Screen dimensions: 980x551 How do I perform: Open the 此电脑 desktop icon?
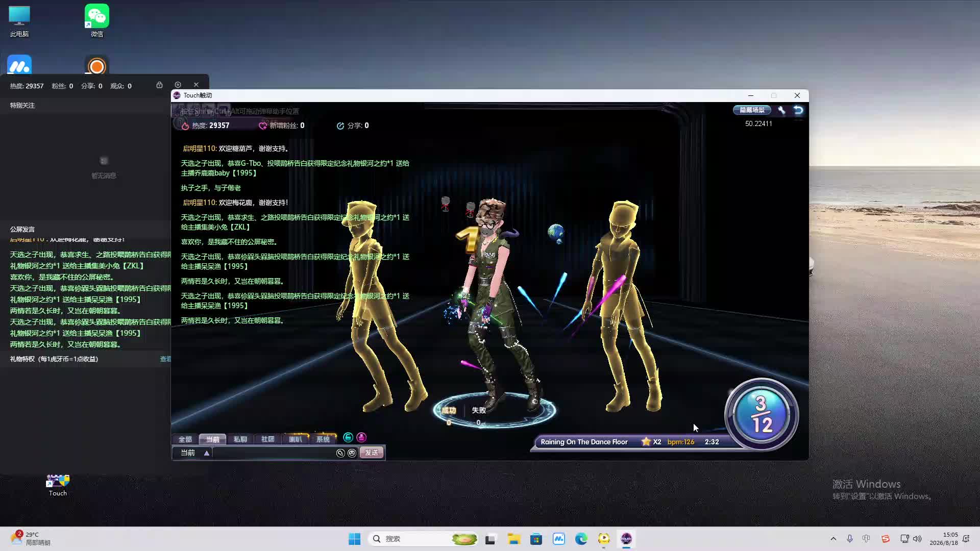click(x=19, y=22)
